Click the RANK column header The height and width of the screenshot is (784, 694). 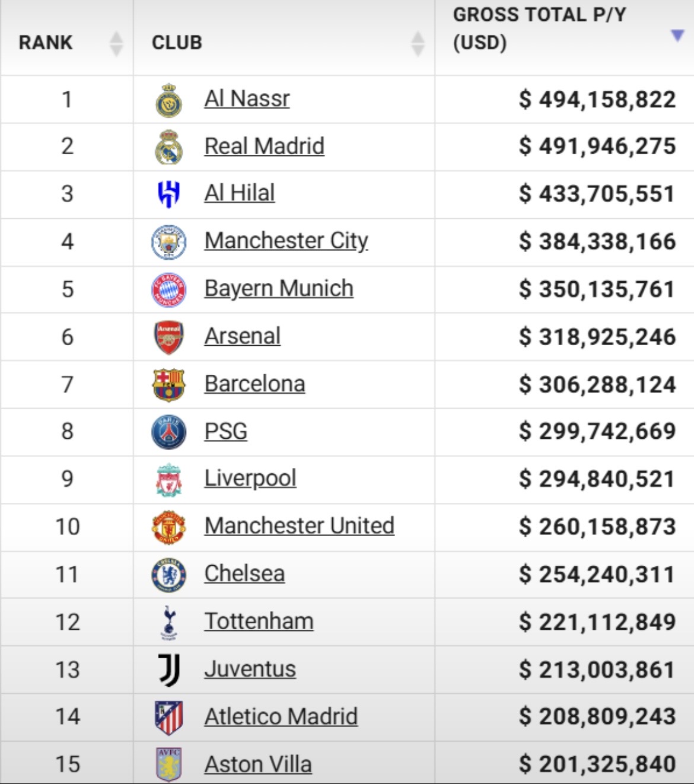click(x=46, y=43)
